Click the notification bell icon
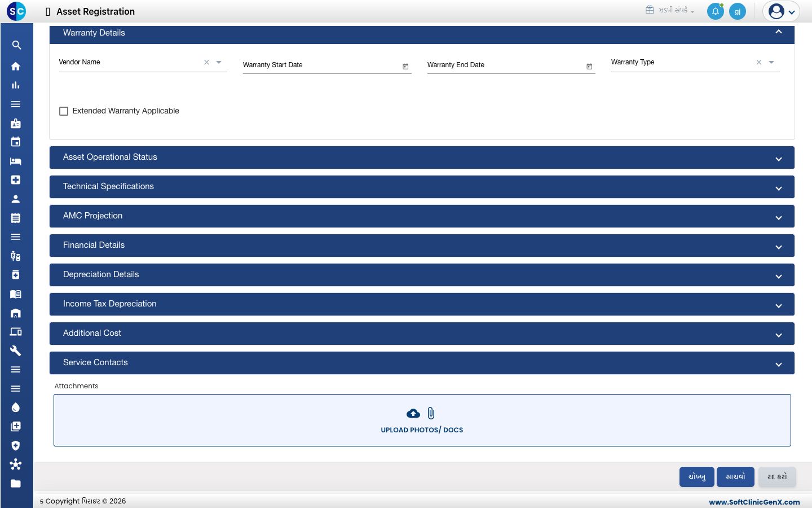The image size is (812, 508). click(x=716, y=11)
